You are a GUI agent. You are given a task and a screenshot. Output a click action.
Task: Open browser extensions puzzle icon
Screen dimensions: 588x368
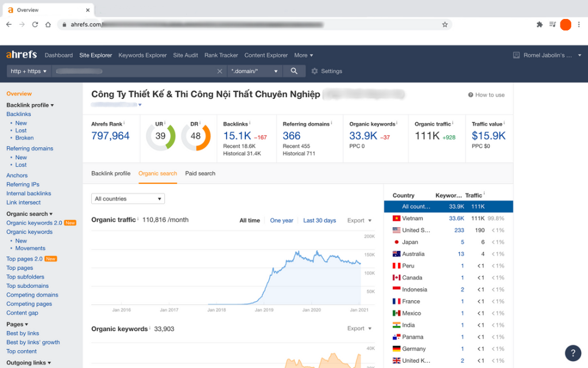coord(539,25)
